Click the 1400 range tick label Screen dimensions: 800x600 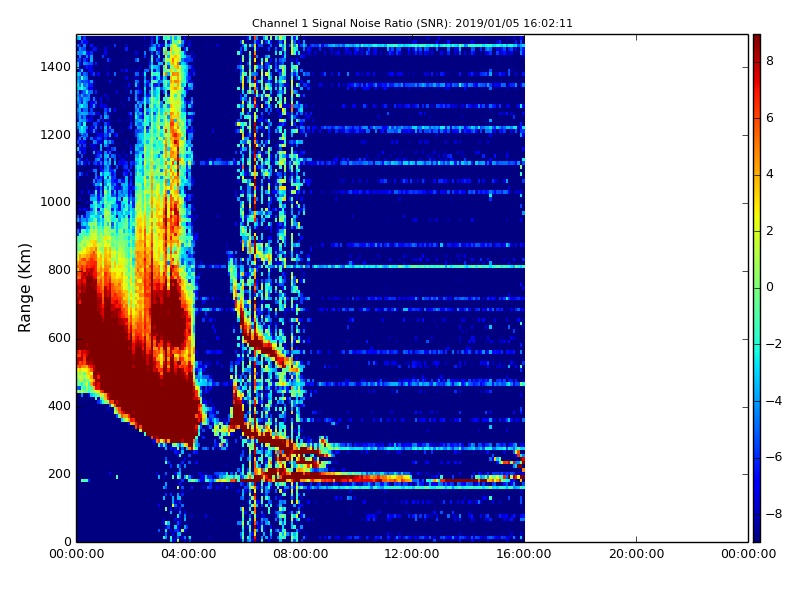(55, 67)
